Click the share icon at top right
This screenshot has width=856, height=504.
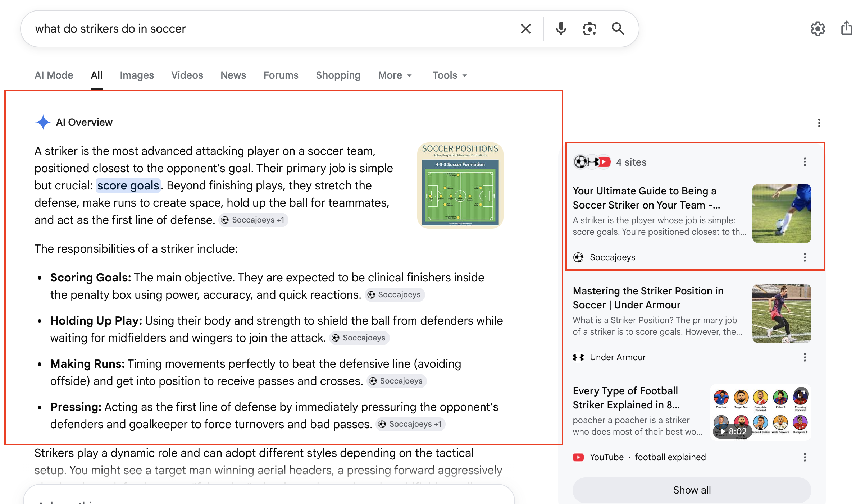pyautogui.click(x=846, y=28)
